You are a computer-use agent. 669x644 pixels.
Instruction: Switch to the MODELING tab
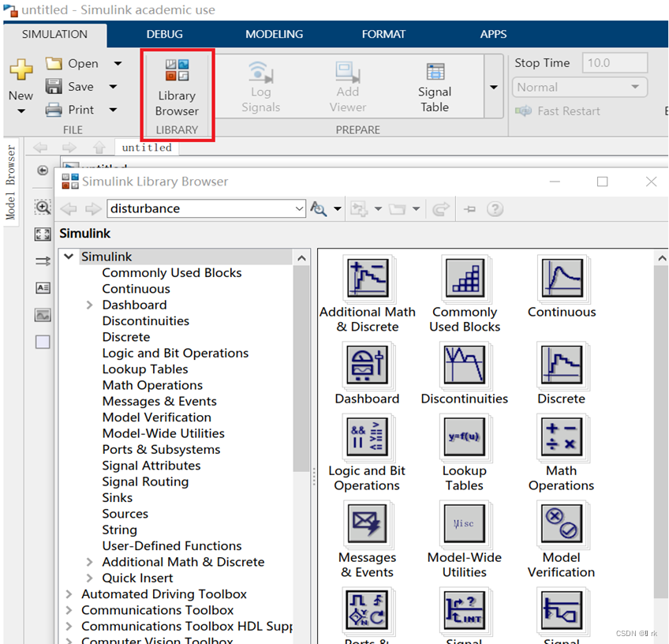[x=274, y=34]
